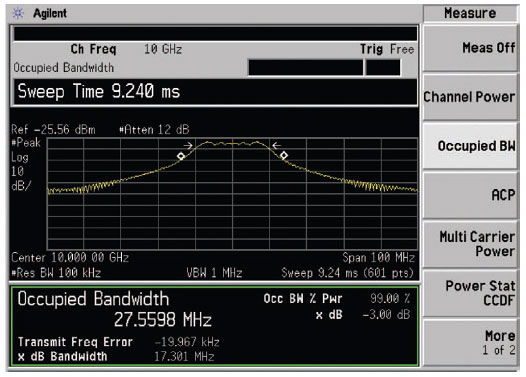Select the Sweep Time 9.240 ms field
Image resolution: width=526 pixels, height=377 pixels.
[x=215, y=92]
